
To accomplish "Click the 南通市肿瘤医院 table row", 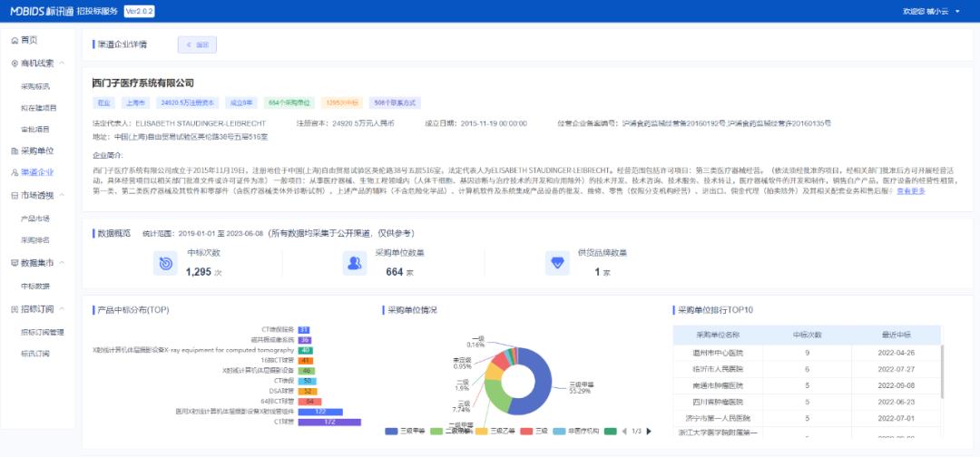I will pos(807,386).
